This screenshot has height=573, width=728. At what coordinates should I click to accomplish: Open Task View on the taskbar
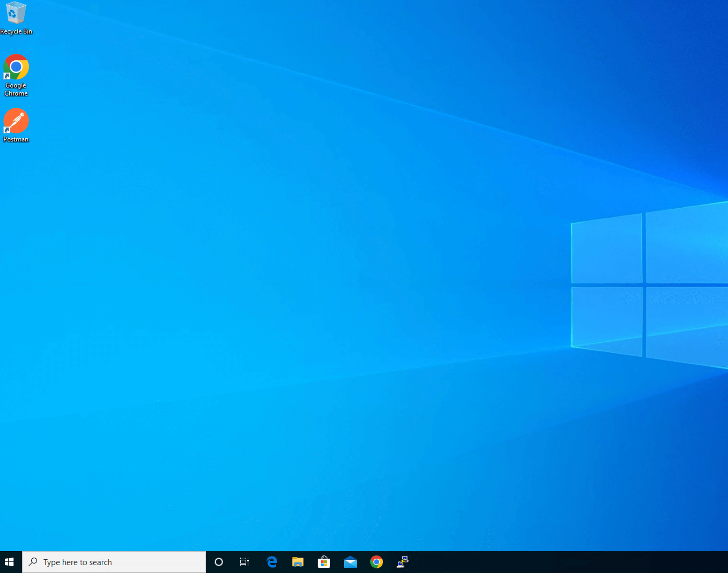[x=244, y=562]
